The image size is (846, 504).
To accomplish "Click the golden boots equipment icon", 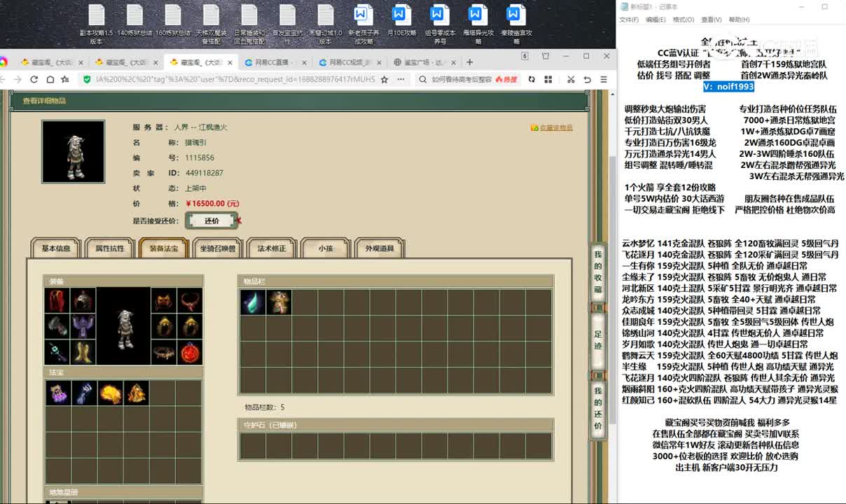I will 83,353.
